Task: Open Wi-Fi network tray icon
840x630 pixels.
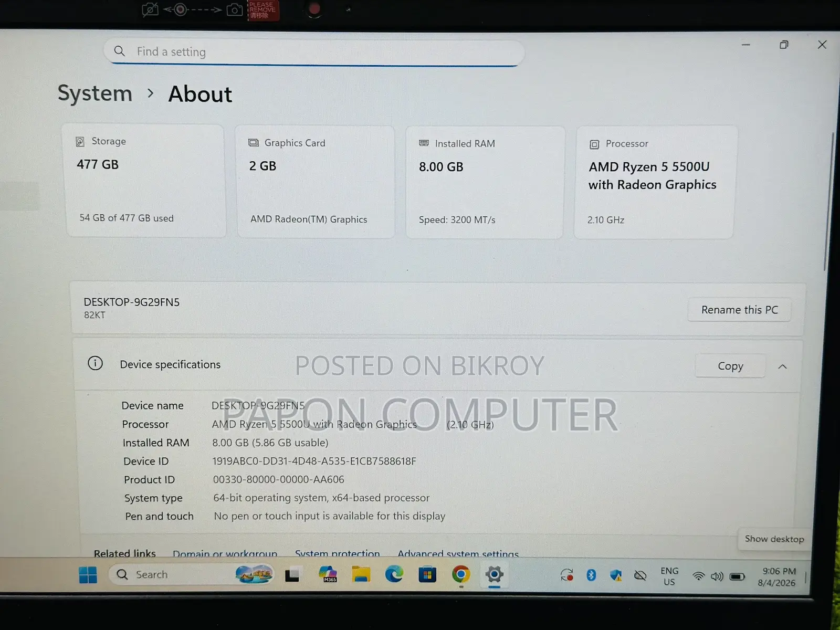Action: (x=698, y=576)
